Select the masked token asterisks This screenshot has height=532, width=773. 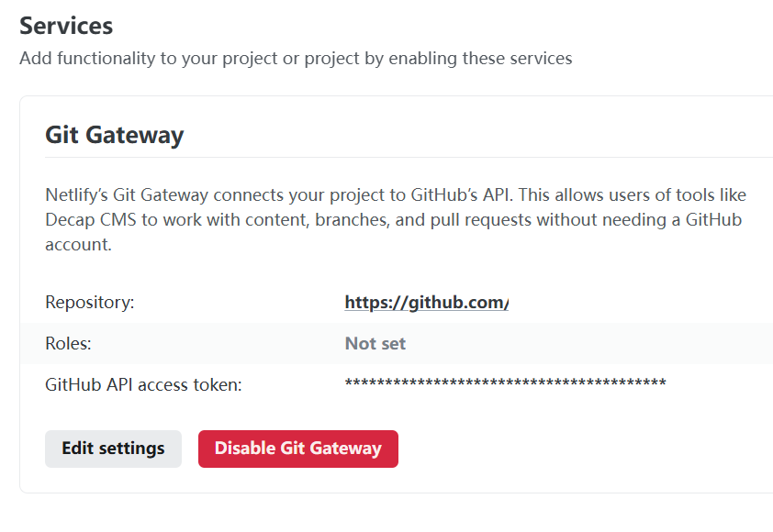point(503,385)
